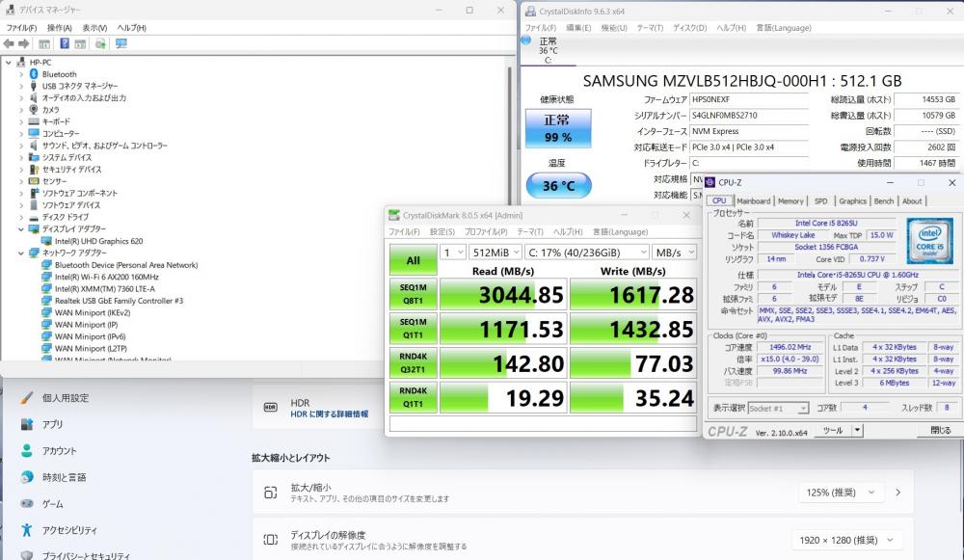Collapse the ネットワーク アダプター category
The height and width of the screenshot is (560, 964).
[x=21, y=253]
